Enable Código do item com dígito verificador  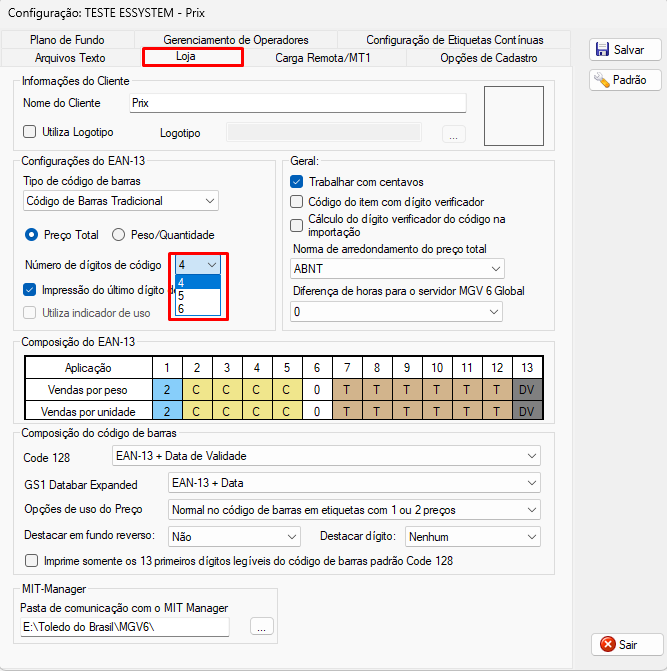tap(296, 202)
